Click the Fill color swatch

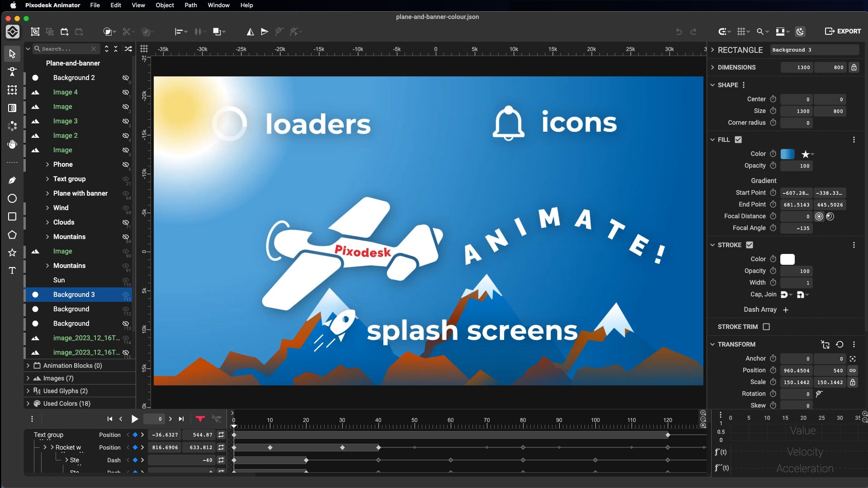click(x=787, y=154)
